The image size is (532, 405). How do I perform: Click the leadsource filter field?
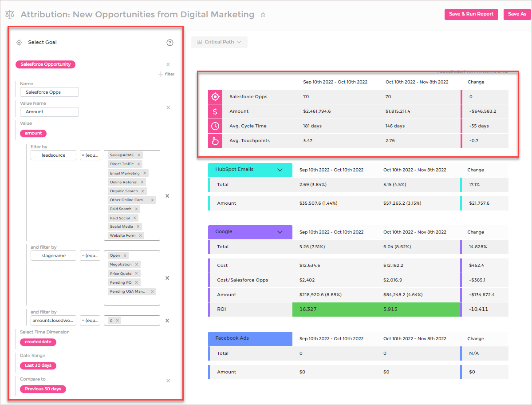pyautogui.click(x=53, y=155)
